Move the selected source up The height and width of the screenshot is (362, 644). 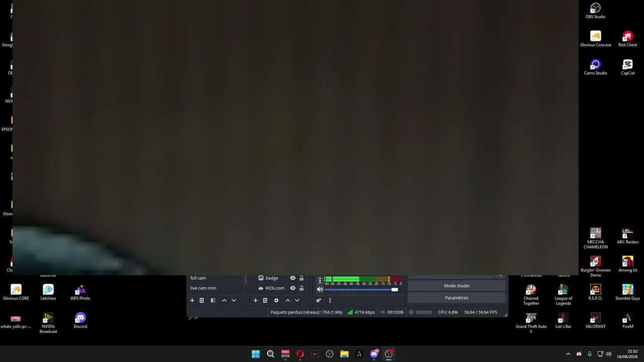(x=287, y=300)
